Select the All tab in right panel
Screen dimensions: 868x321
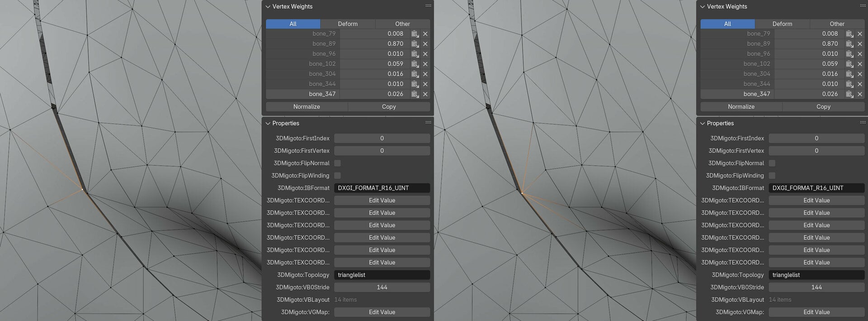(727, 24)
